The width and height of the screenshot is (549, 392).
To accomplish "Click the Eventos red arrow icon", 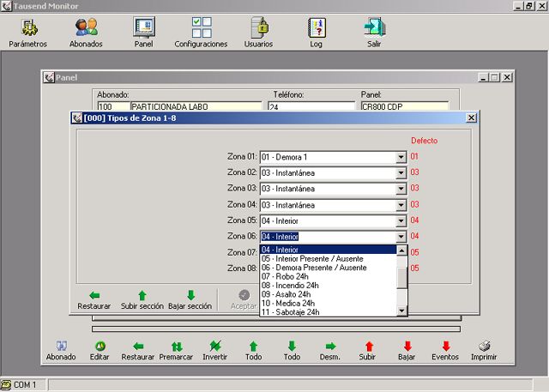I will 446,347.
